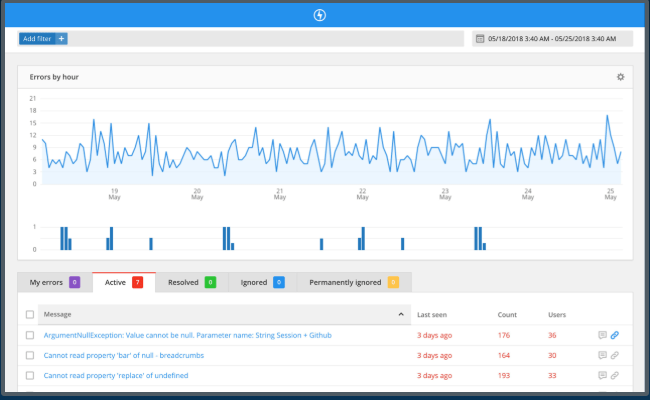This screenshot has width=650, height=400.
Task: Open comments icon for 'bar' of null row
Action: [x=602, y=355]
